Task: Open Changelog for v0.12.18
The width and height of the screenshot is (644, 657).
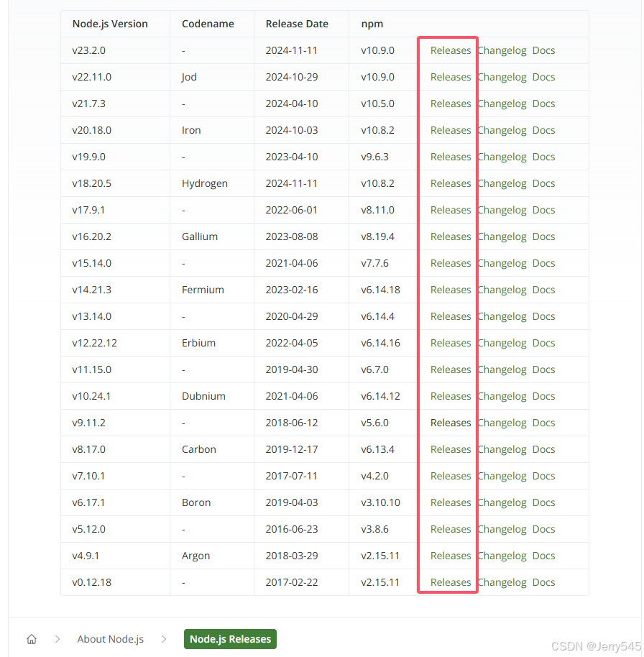Action: click(x=502, y=582)
